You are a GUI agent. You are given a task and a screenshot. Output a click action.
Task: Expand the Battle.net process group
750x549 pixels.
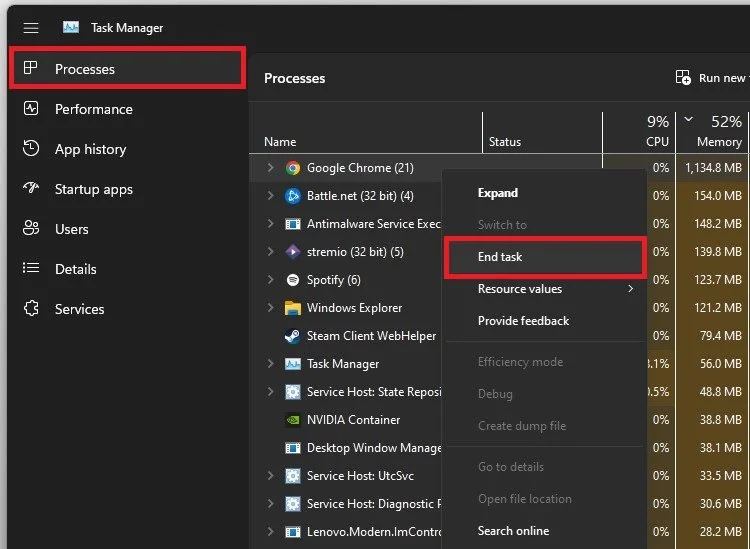[270, 196]
